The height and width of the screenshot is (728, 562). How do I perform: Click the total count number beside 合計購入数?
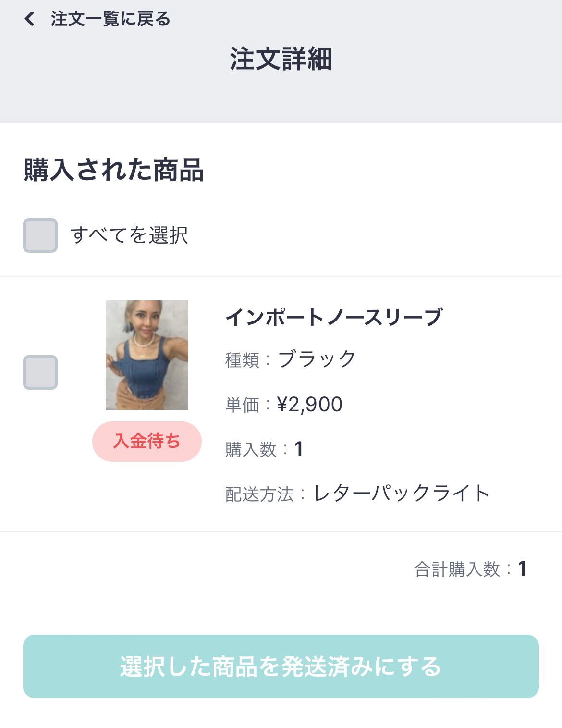(x=522, y=569)
